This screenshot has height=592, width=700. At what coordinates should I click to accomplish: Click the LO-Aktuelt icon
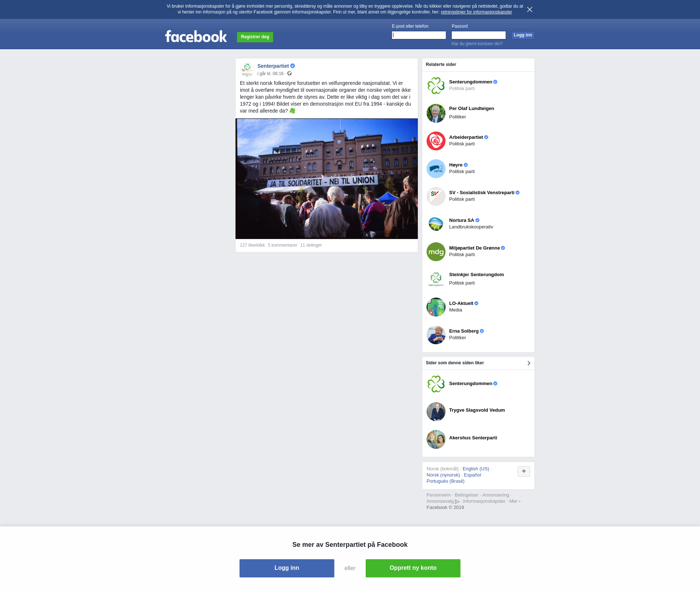pyautogui.click(x=436, y=307)
